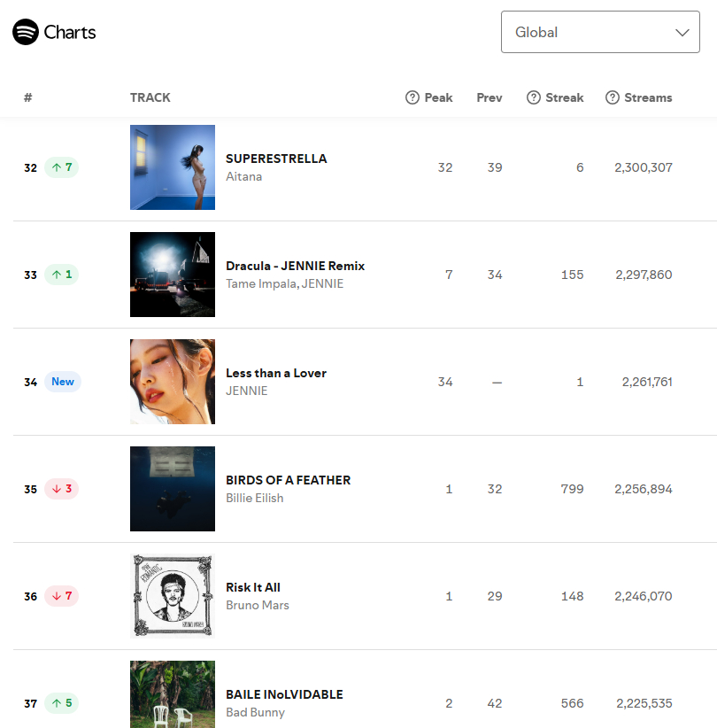Viewport: 717px width, 728px height.
Task: Click the chevron arrow in Global selector
Action: pyautogui.click(x=682, y=33)
